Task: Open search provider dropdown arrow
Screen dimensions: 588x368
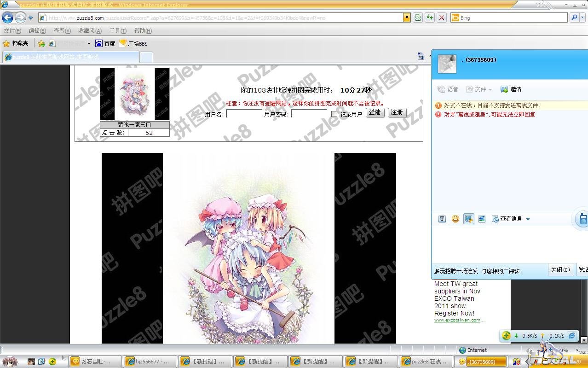Action: [x=582, y=18]
